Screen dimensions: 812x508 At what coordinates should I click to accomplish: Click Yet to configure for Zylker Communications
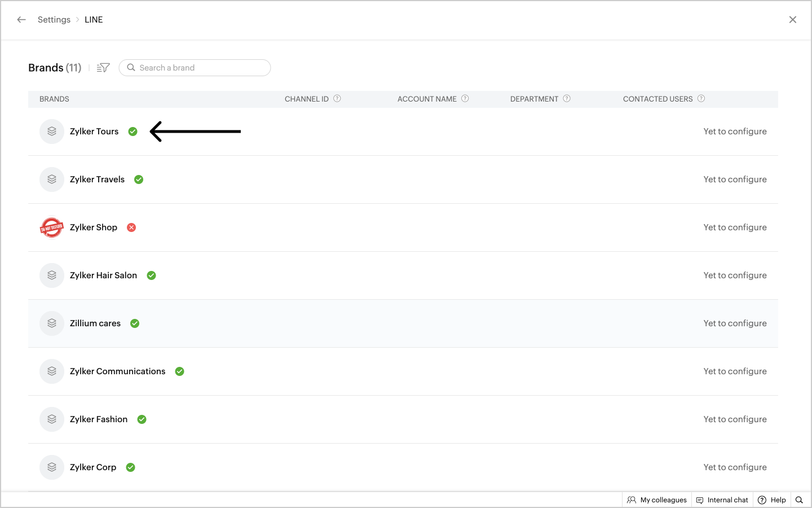point(735,371)
